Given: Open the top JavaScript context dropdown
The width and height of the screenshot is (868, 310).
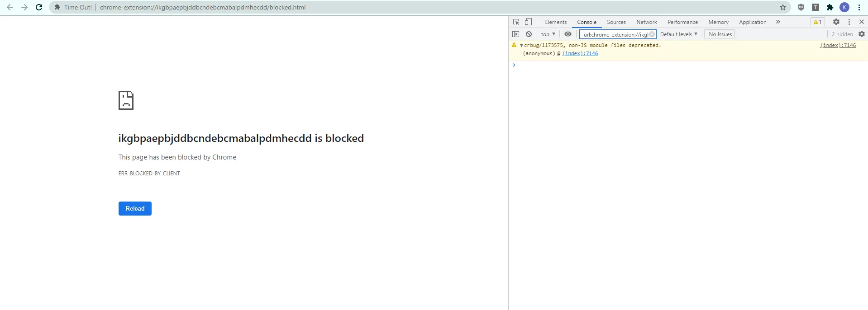Looking at the screenshot, I should (x=548, y=34).
